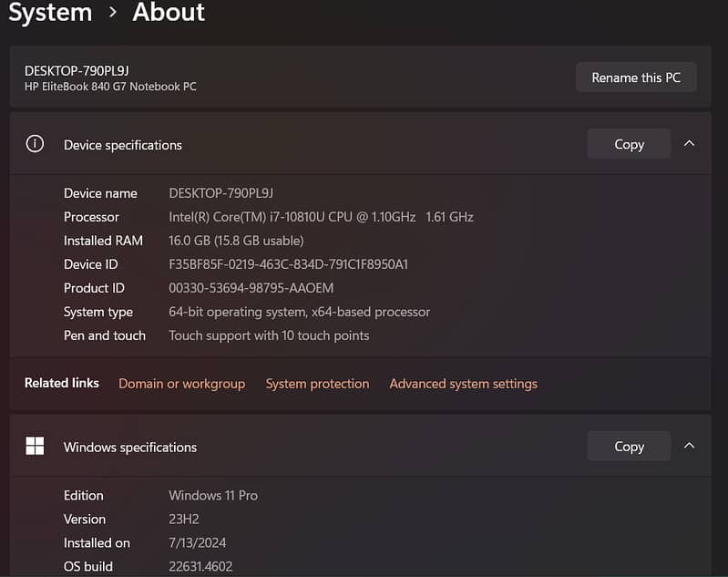Open the Domain or workgroup link

point(181,384)
